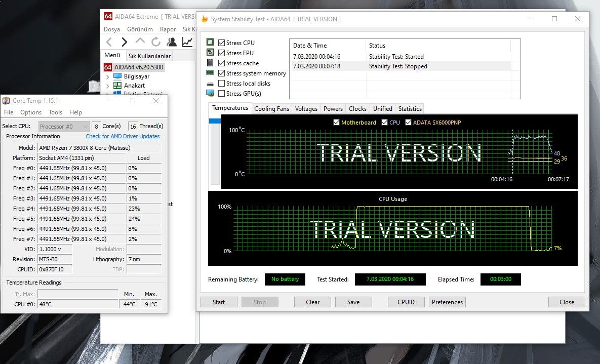This screenshot has height=364, width=600.
Task: Click the Start button to begin stress test
Action: pos(219,302)
